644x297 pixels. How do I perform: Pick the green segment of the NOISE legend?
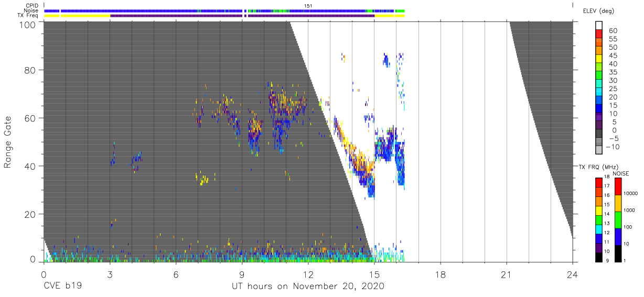[x=617, y=219]
